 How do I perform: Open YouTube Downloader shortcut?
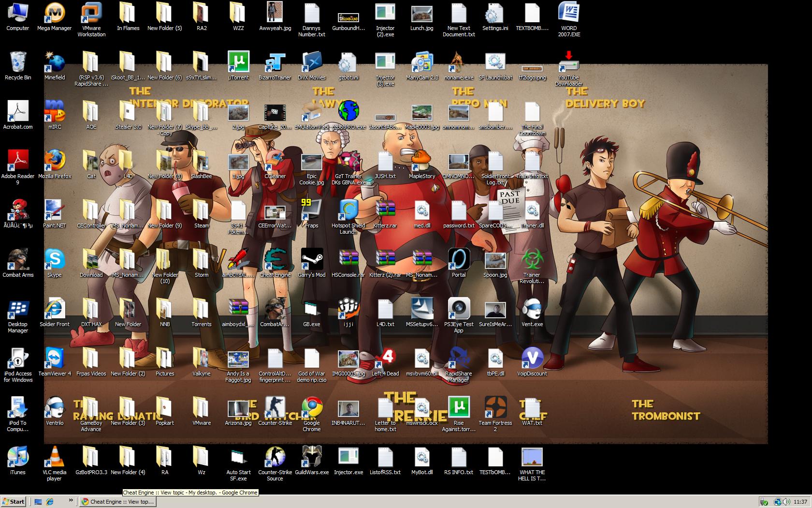click(x=569, y=69)
